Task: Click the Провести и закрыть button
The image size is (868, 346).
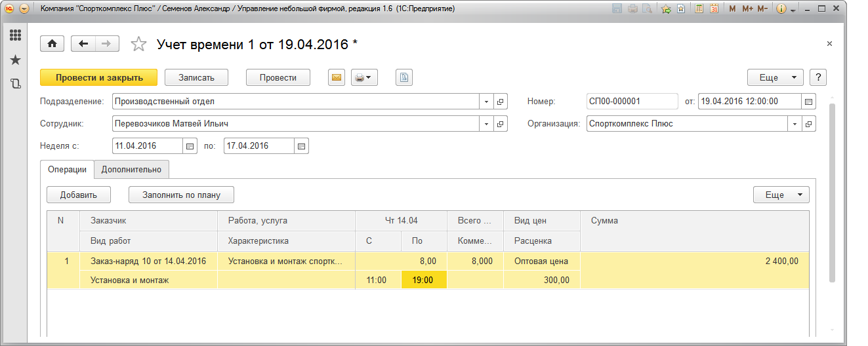Action: [99, 77]
